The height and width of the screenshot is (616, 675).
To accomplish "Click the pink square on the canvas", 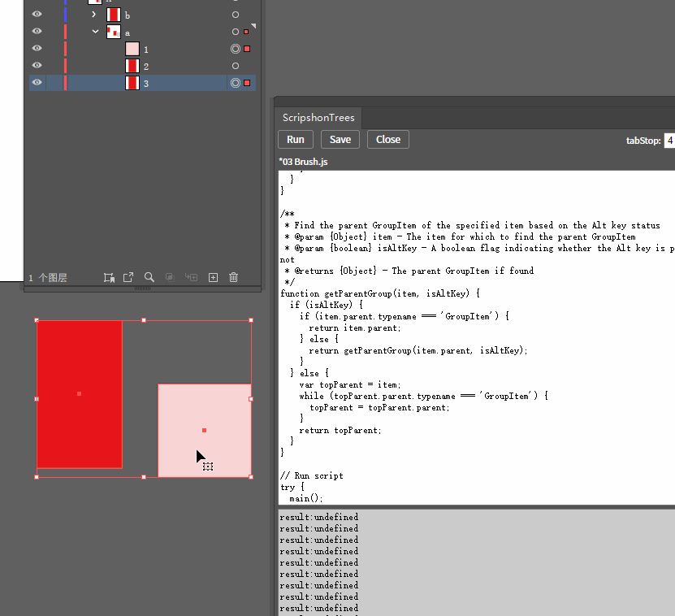I will (x=205, y=431).
